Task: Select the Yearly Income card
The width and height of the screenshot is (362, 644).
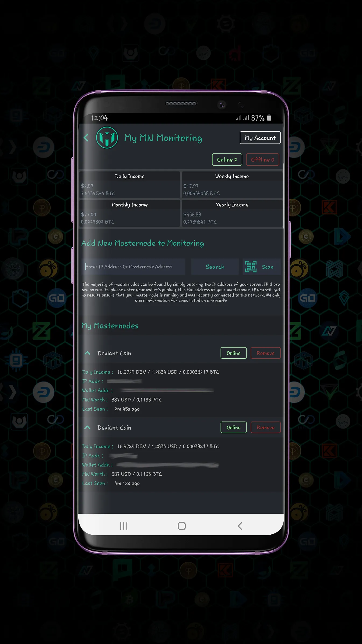Action: click(x=232, y=213)
